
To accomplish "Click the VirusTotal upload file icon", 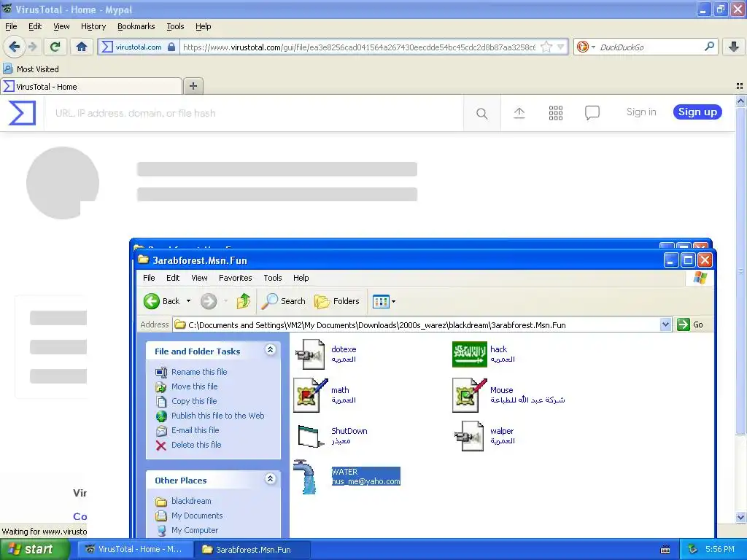I will pyautogui.click(x=519, y=113).
